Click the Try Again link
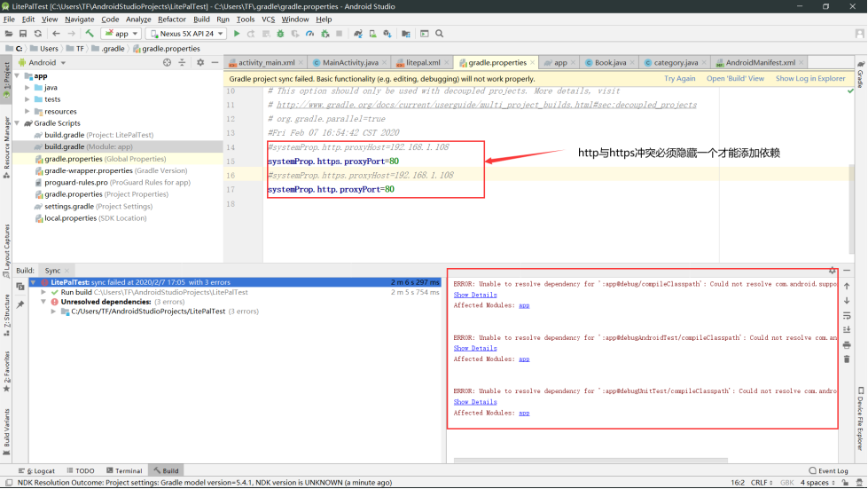The image size is (868, 489). point(679,79)
